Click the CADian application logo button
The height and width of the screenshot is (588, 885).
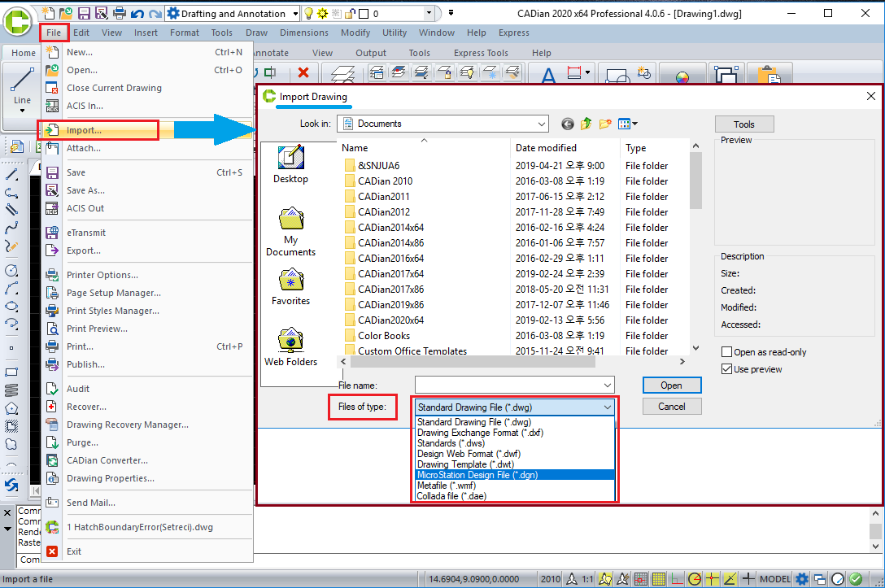[x=18, y=22]
